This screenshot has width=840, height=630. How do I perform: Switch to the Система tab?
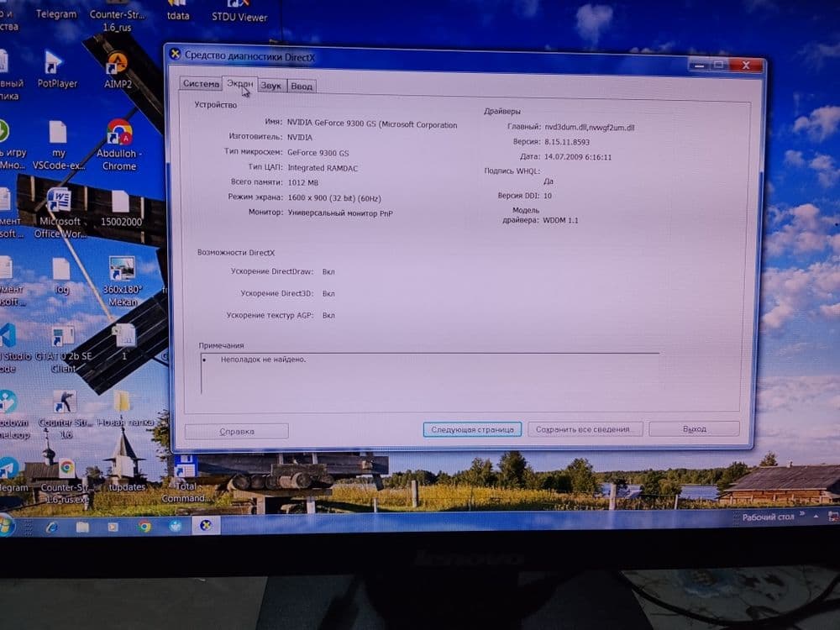(x=201, y=83)
